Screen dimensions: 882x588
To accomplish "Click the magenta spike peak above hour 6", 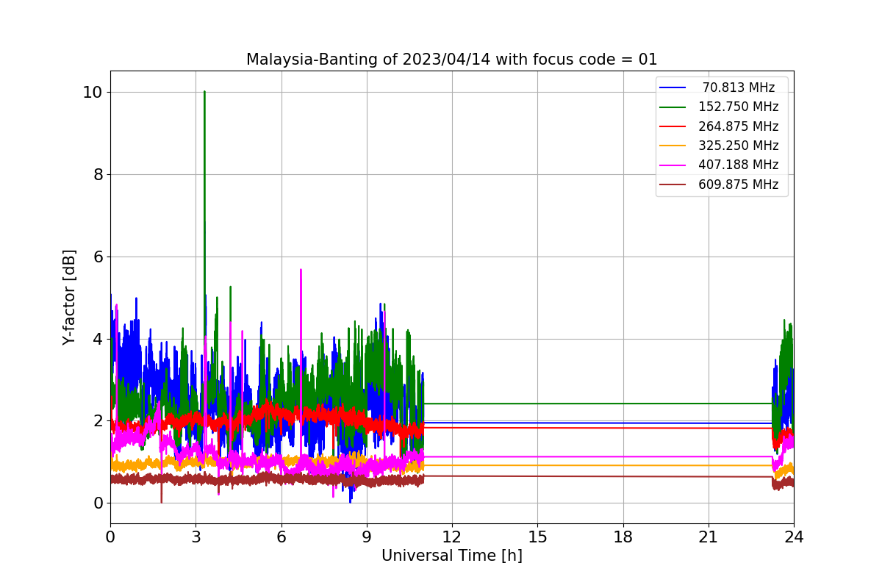I will 301,270.
